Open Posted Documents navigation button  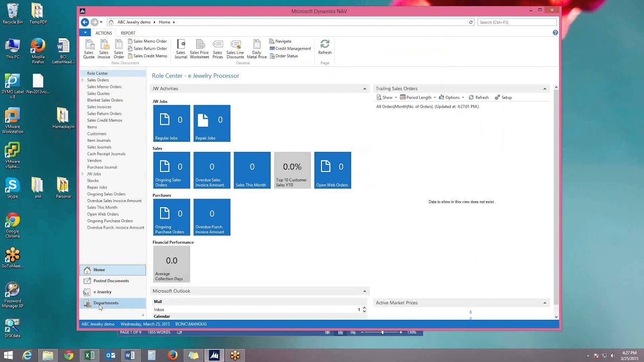pos(113,281)
